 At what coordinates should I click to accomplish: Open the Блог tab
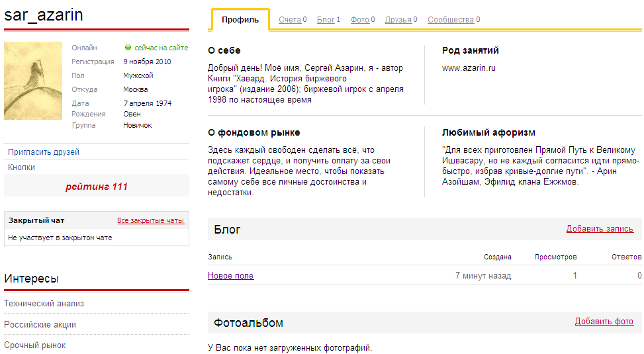click(x=326, y=20)
